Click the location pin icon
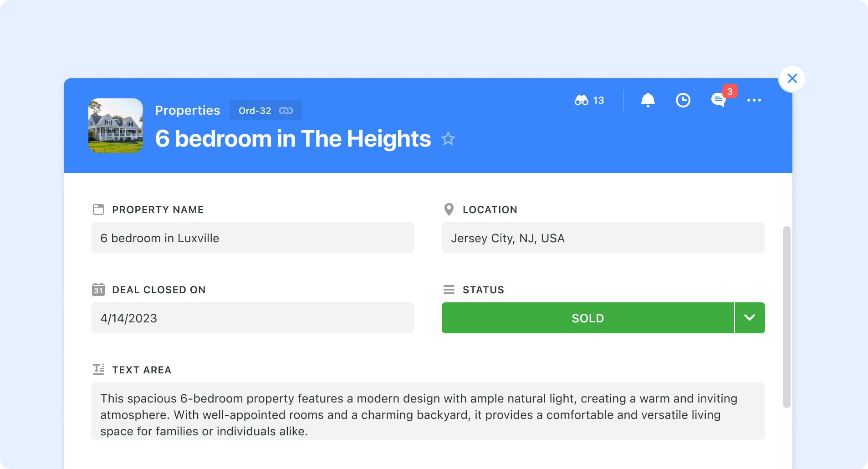 (x=449, y=209)
